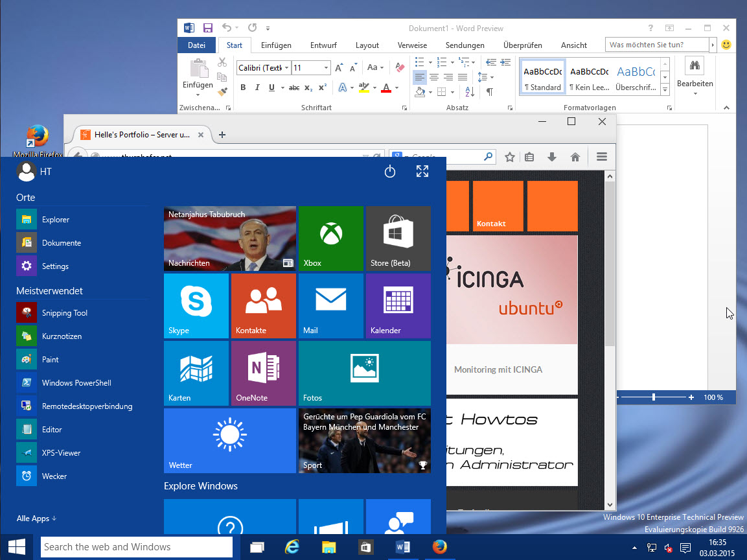Clear all formatting with the eraser icon
This screenshot has height=560, width=747.
coord(400,67)
